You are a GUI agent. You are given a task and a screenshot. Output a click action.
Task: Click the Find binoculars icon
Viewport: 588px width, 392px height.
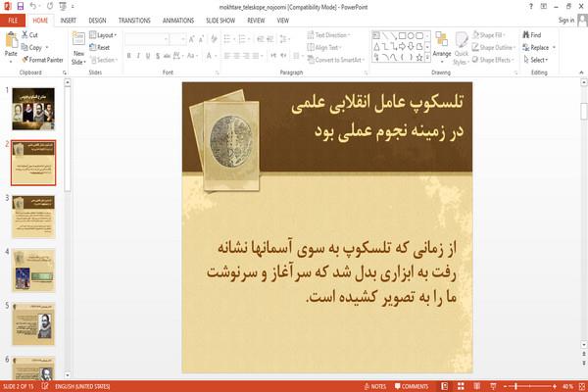tap(526, 35)
